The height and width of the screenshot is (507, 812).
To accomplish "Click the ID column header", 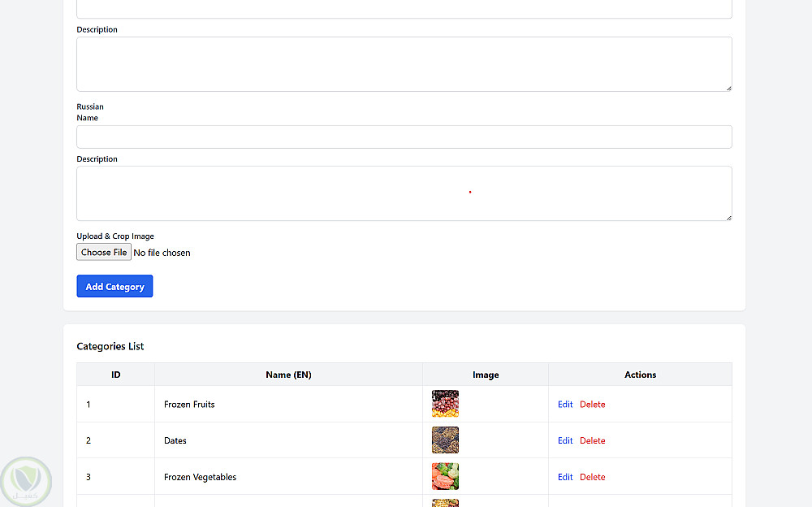I will 115,375.
